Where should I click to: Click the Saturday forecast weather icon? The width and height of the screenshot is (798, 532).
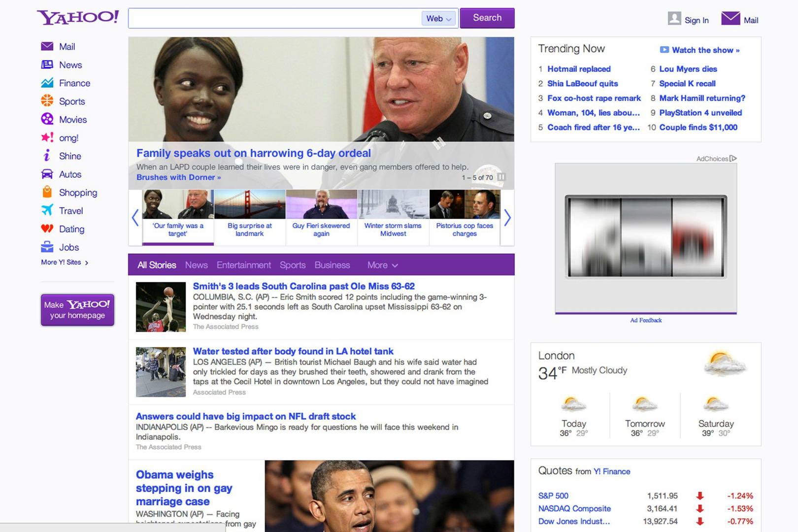pos(716,404)
